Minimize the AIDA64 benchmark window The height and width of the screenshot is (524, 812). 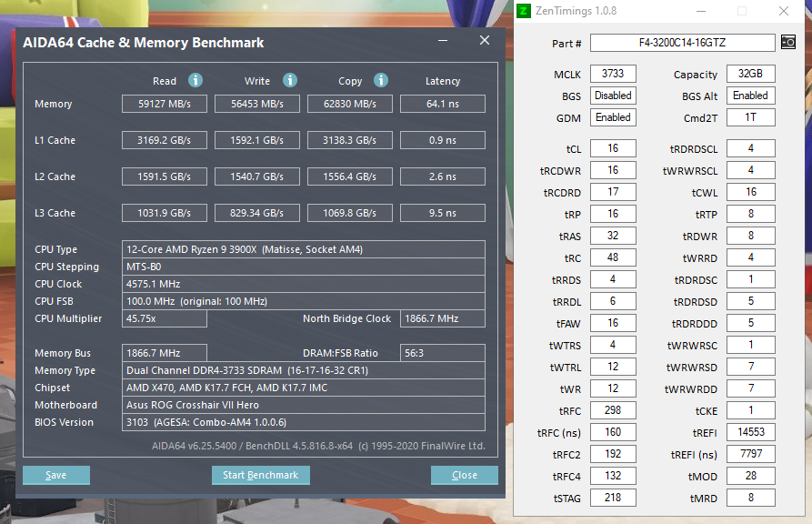pos(443,40)
